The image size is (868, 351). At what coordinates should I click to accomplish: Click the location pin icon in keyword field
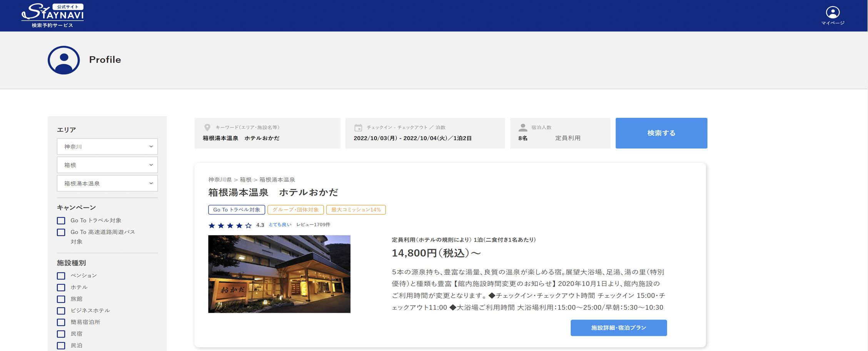207,127
